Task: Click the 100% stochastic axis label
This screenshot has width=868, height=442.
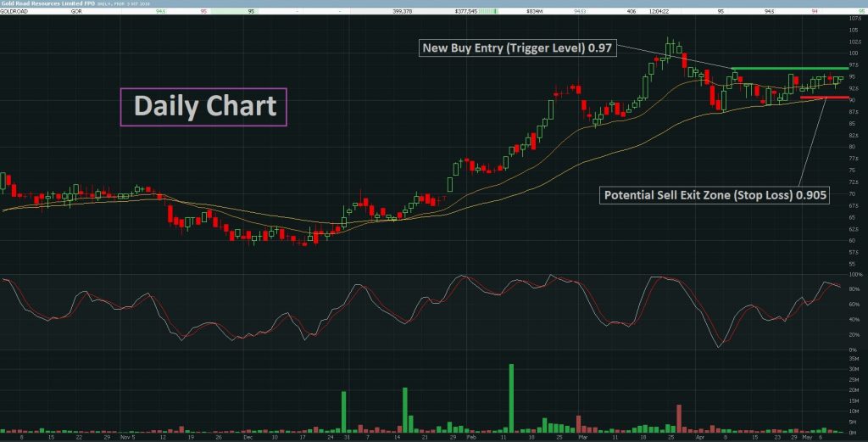Action: (x=855, y=275)
